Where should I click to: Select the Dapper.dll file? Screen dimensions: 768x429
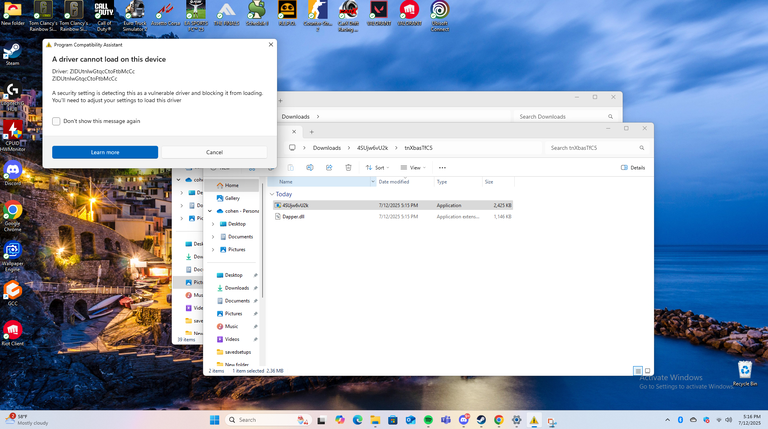pos(294,216)
